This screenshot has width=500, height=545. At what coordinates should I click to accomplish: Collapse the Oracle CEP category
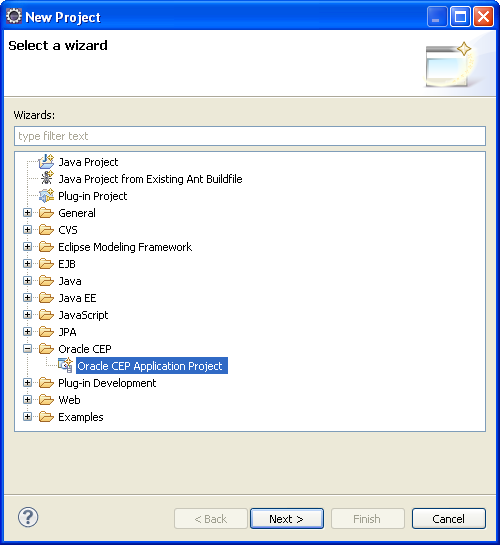click(x=27, y=349)
